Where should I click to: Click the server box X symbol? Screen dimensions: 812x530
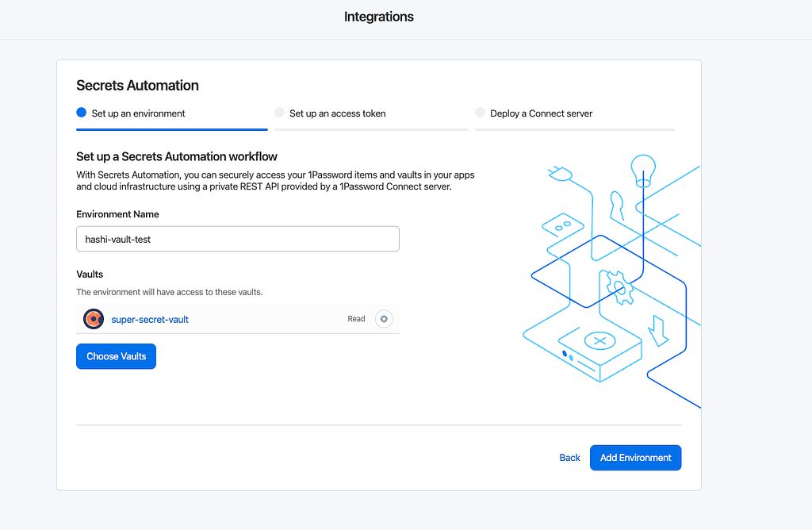coord(599,341)
